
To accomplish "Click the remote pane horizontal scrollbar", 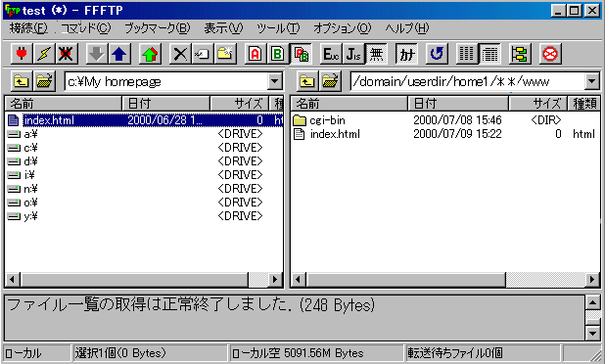I will pyautogui.click(x=444, y=279).
